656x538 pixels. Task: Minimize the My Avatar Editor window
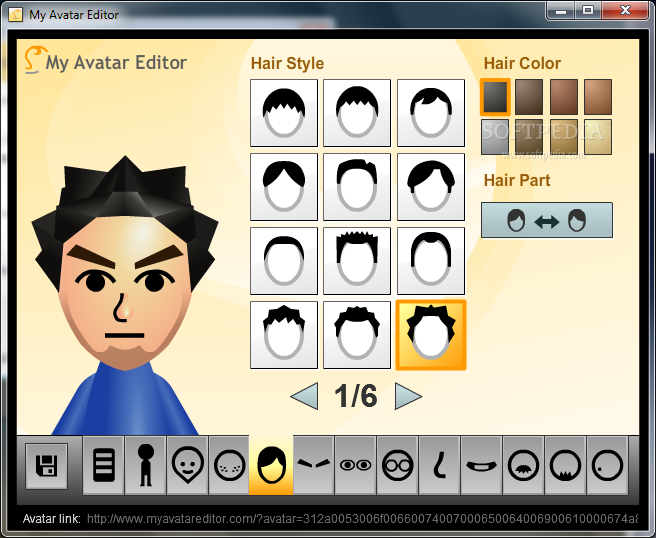click(x=561, y=10)
